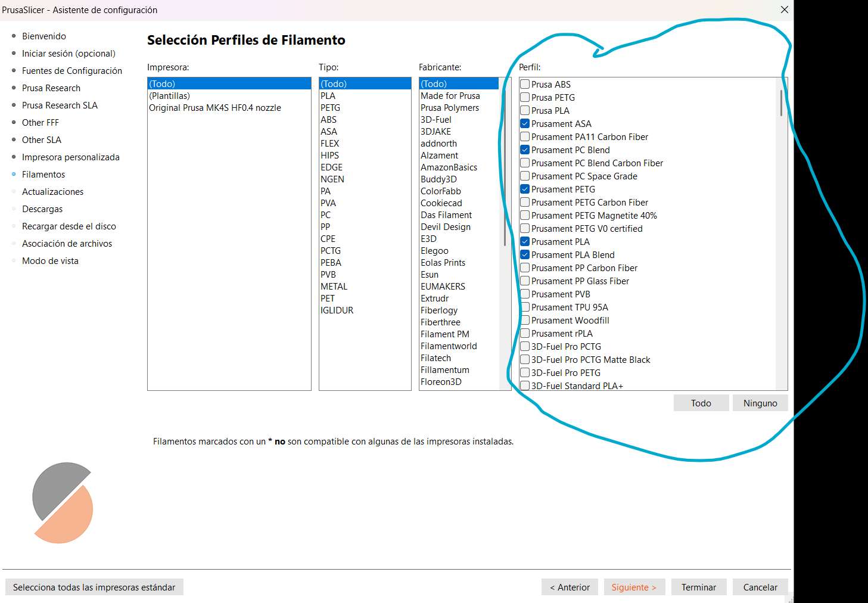The width and height of the screenshot is (868, 603).
Task: Open Impresora personalizada page
Action: [71, 157]
